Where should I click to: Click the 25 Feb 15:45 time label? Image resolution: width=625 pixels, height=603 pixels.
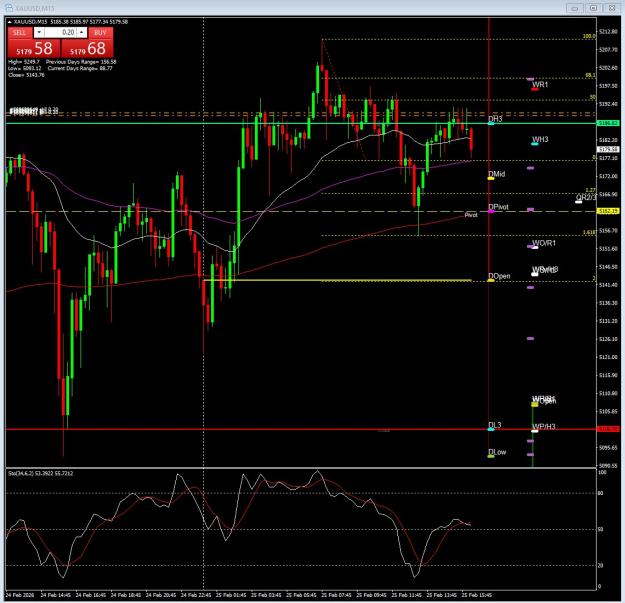click(x=476, y=595)
